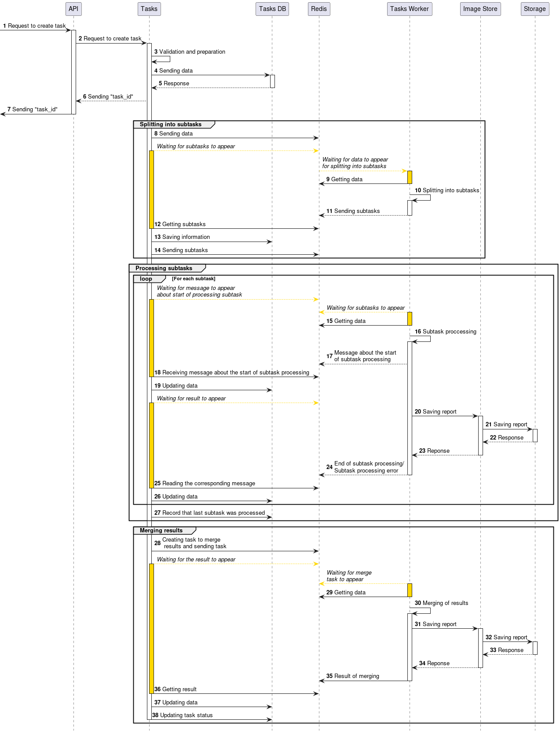Screen dimensions: 560x733
Task: Click 'Waiting for result to appear' note text
Action: point(191,399)
